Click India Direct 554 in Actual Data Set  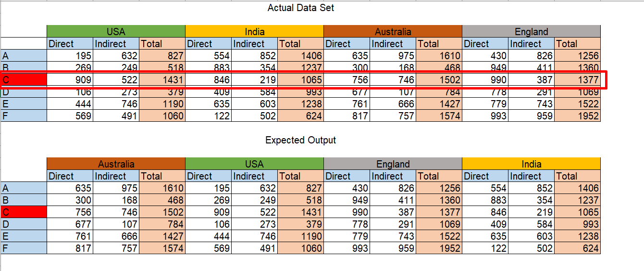click(x=208, y=55)
